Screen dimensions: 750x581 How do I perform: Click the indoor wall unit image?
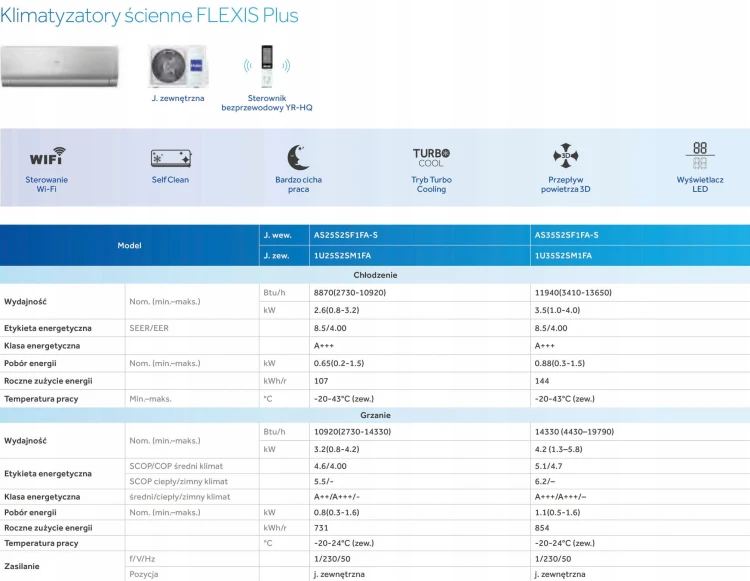click(x=59, y=66)
